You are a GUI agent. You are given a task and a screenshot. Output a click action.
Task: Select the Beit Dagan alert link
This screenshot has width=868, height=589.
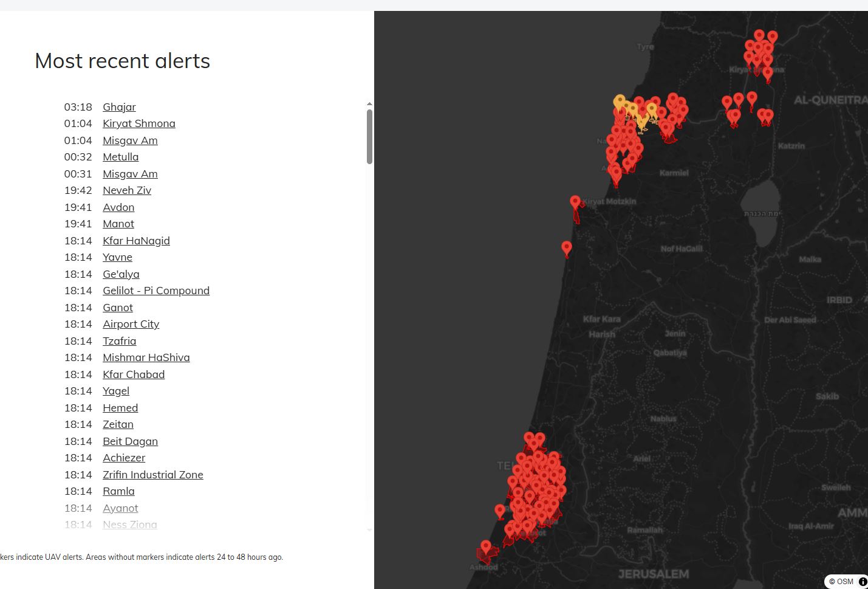[130, 441]
